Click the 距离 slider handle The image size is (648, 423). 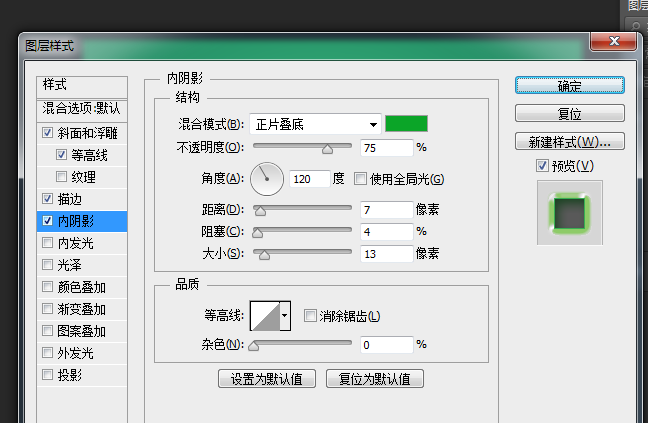(260, 211)
